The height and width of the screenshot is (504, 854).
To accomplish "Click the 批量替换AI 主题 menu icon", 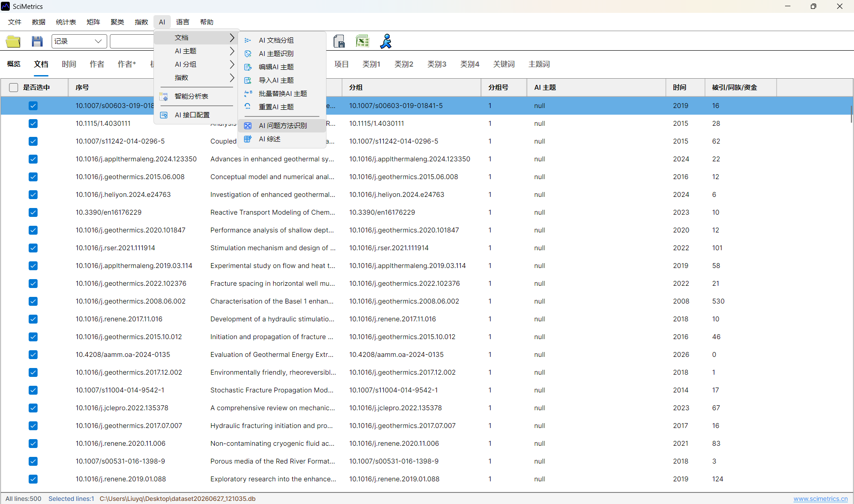I will tap(248, 94).
